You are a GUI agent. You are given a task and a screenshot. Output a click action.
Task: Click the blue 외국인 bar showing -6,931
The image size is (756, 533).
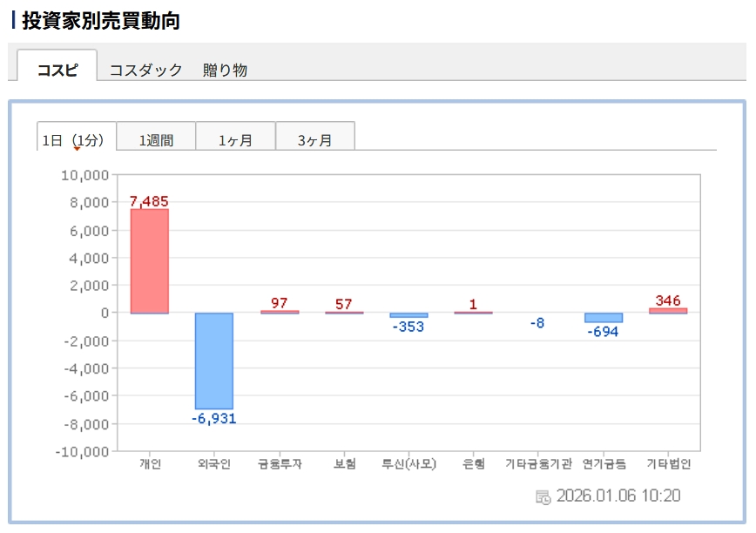(x=213, y=361)
